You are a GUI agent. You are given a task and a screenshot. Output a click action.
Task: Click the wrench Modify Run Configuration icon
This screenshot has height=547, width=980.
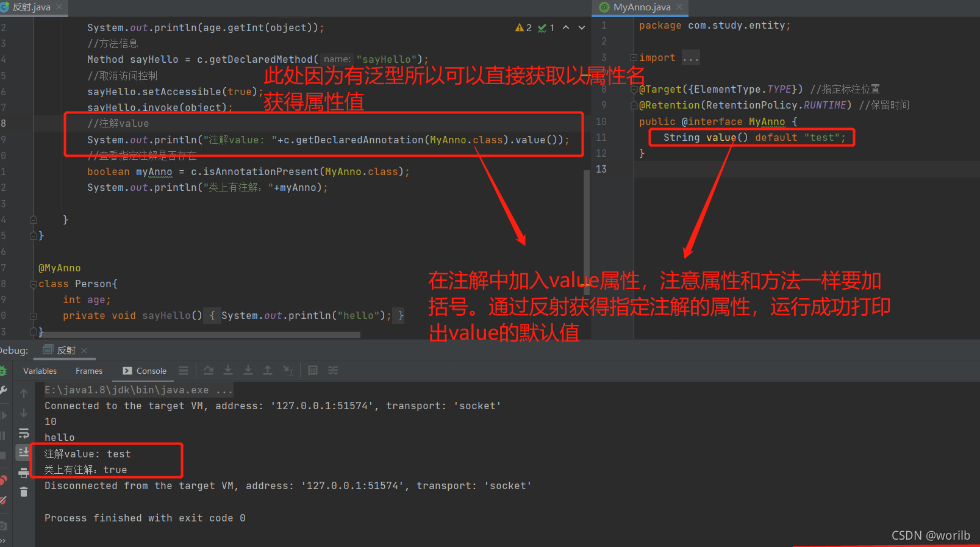tap(3, 390)
